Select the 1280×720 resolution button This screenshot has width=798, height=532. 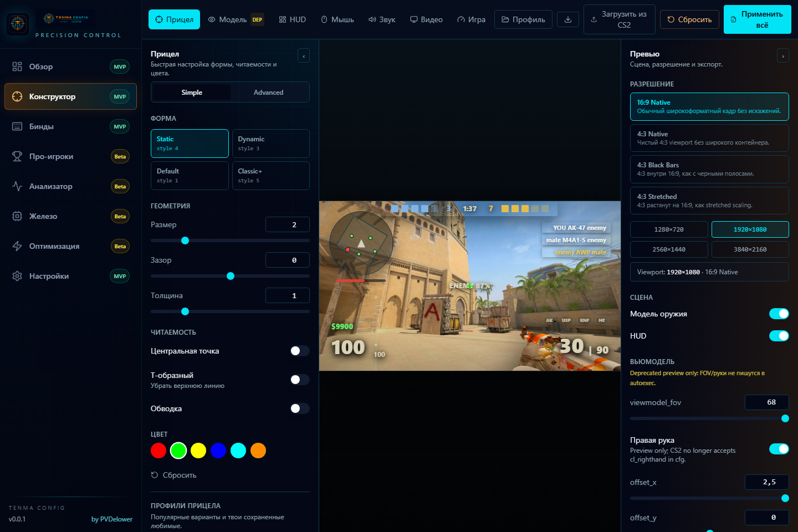[669, 229]
